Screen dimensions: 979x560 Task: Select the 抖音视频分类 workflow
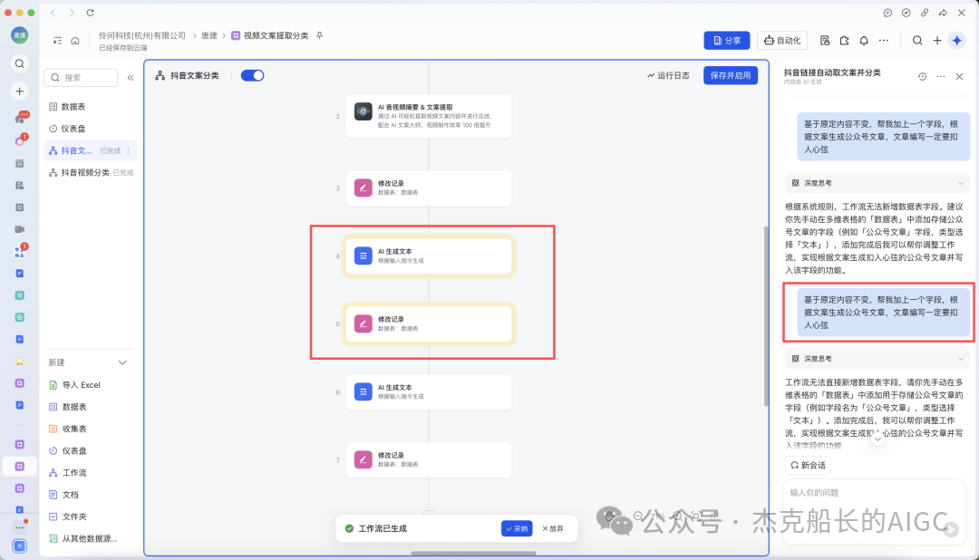tap(90, 172)
